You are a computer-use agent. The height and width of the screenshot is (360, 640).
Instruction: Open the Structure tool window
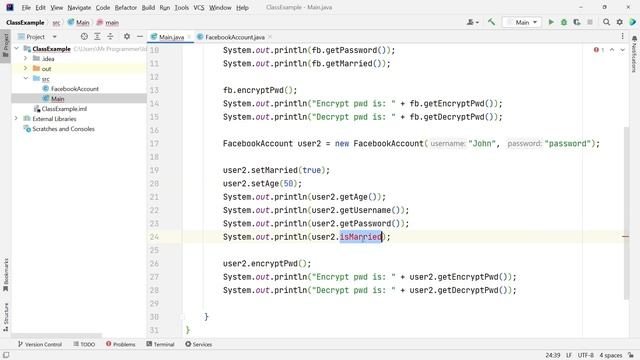(x=6, y=317)
